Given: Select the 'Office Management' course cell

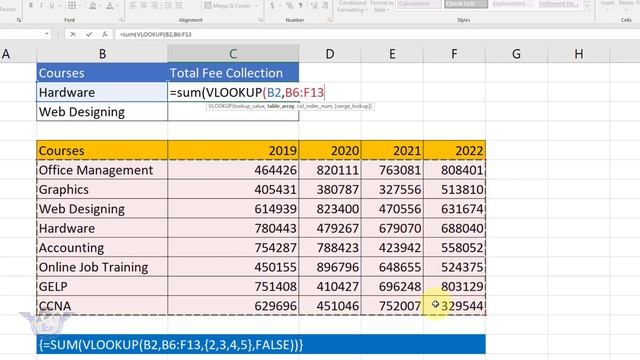Looking at the screenshot, I should [102, 170].
